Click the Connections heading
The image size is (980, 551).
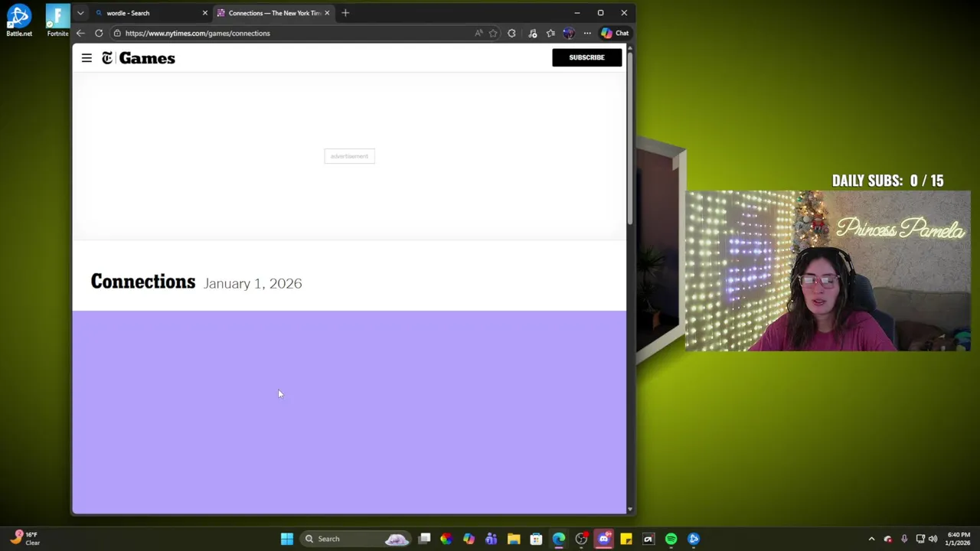click(143, 282)
